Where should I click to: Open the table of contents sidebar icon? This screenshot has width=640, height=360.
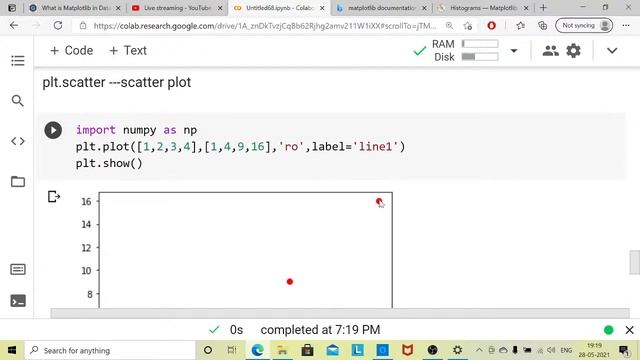point(18,61)
